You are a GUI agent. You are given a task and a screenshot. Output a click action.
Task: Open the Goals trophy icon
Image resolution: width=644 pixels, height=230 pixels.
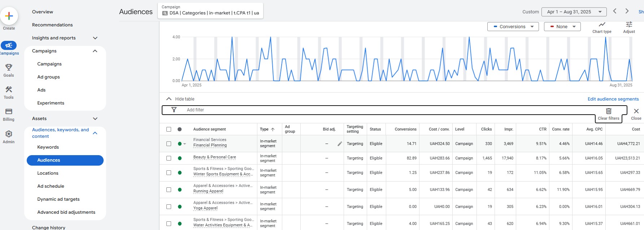pyautogui.click(x=9, y=67)
